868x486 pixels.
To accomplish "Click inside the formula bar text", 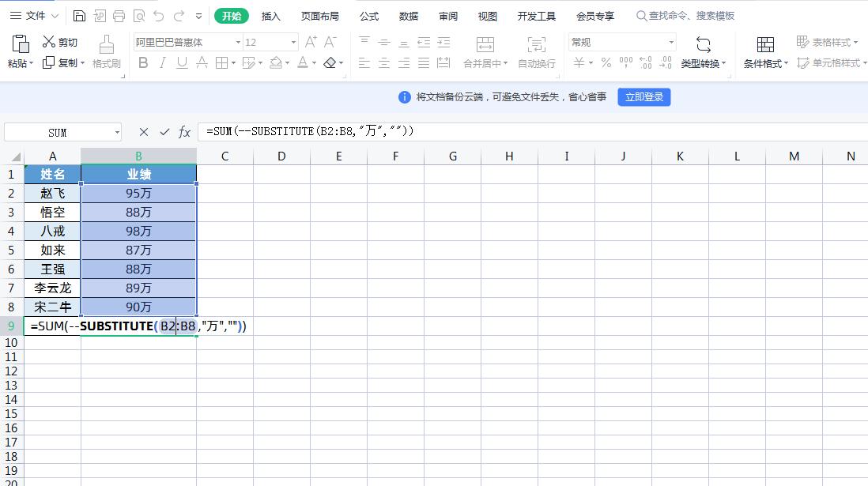I will 310,131.
